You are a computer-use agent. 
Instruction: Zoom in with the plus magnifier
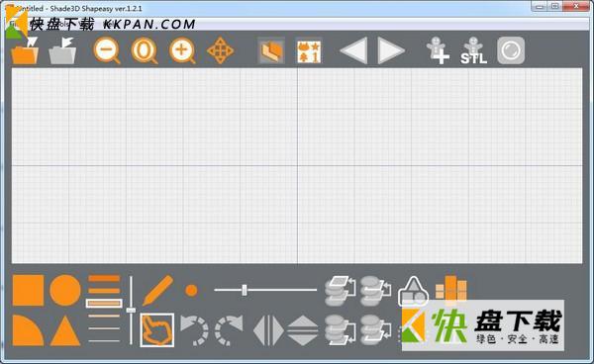point(182,50)
